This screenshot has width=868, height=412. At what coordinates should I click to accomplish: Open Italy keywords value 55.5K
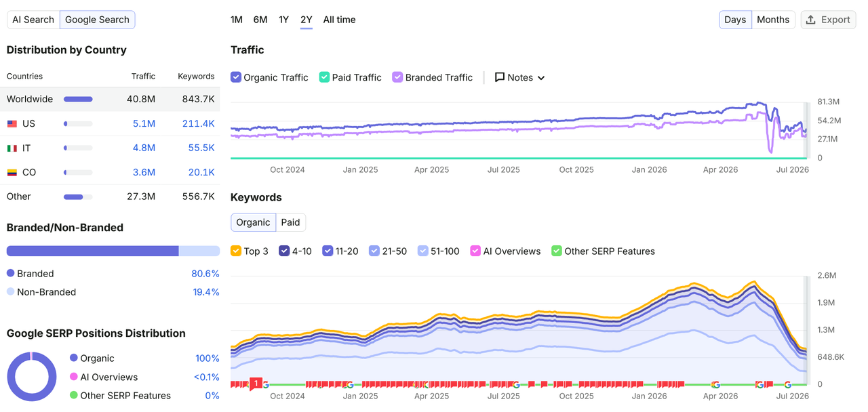201,148
